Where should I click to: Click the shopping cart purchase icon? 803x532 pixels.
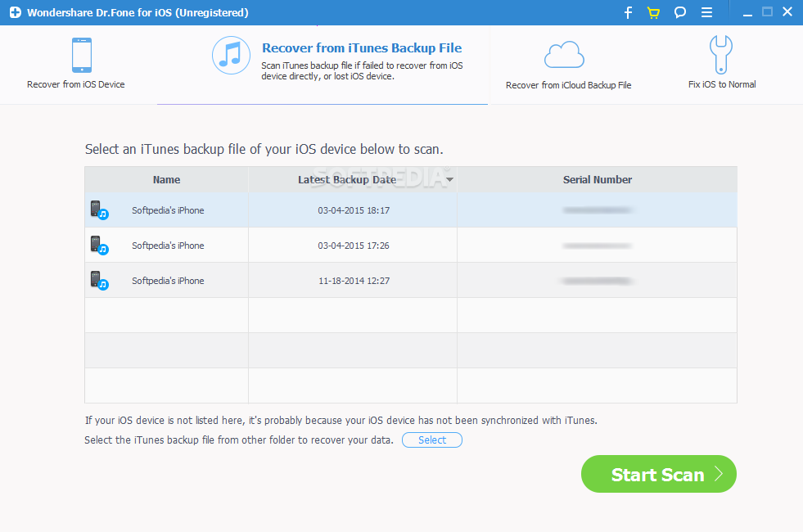653,12
